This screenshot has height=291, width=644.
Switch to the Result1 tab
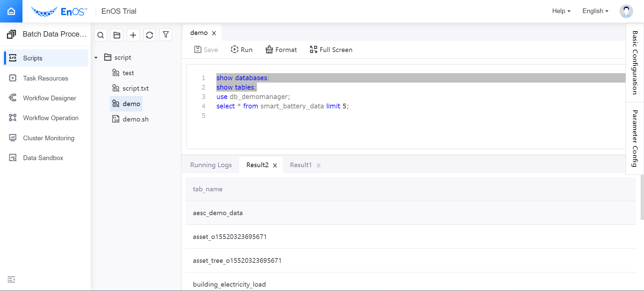(301, 165)
